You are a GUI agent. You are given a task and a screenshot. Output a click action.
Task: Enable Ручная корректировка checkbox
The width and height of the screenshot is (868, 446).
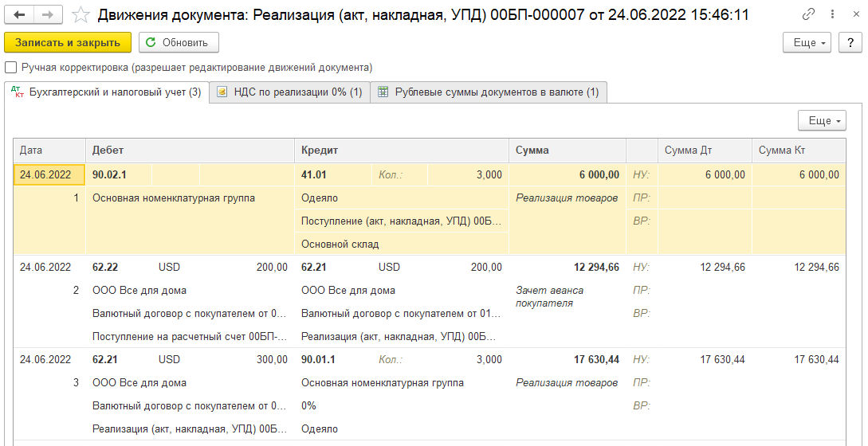10,68
